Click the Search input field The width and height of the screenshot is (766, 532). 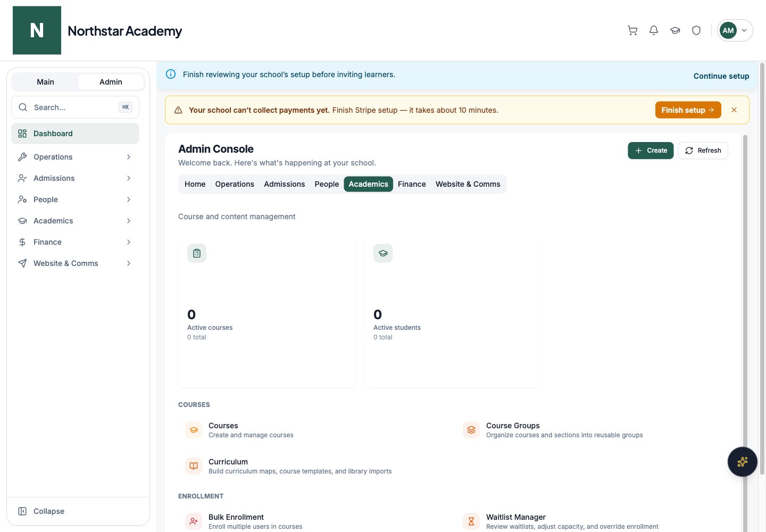click(75, 107)
